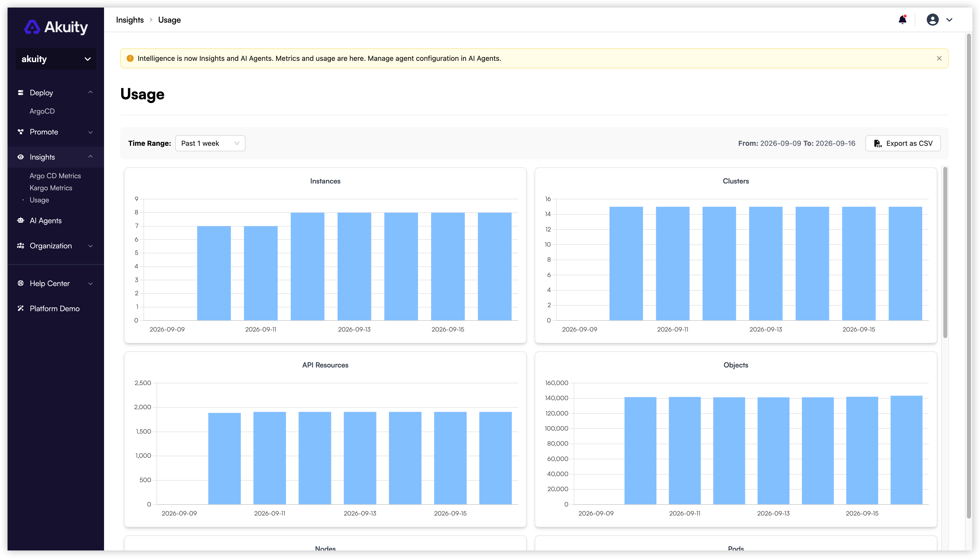Screen dimensions: 980x558
Task: Select Usage in the sidebar
Action: 39,200
